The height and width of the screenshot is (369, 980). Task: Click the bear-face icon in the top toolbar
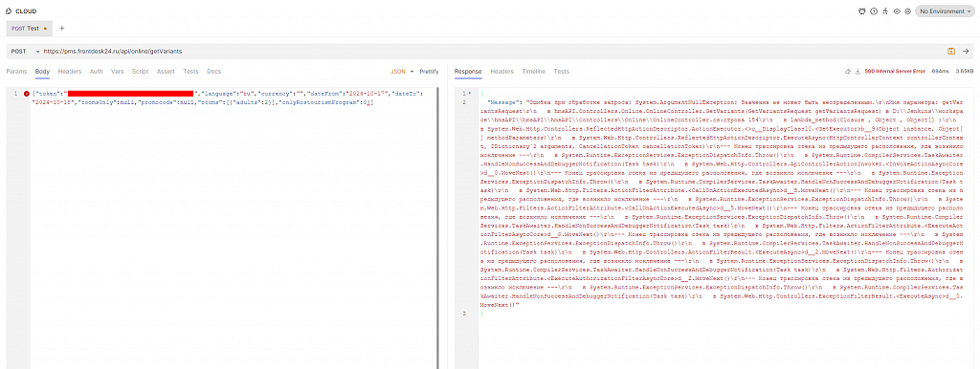coord(862,11)
